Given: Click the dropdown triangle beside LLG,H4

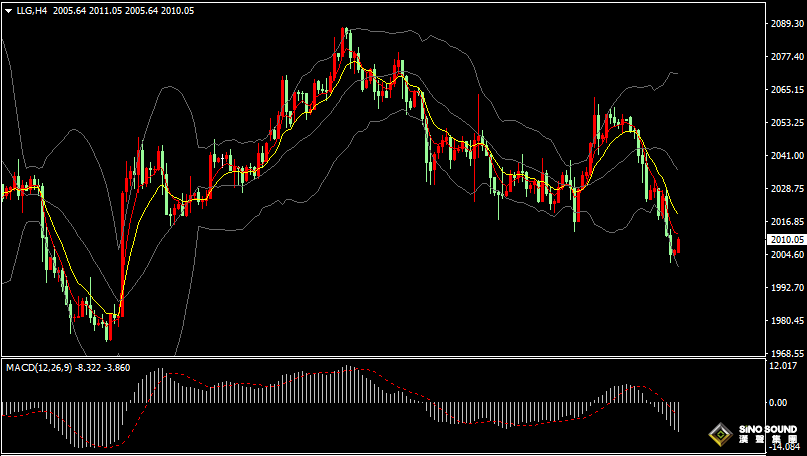Looking at the screenshot, I should coord(9,10).
